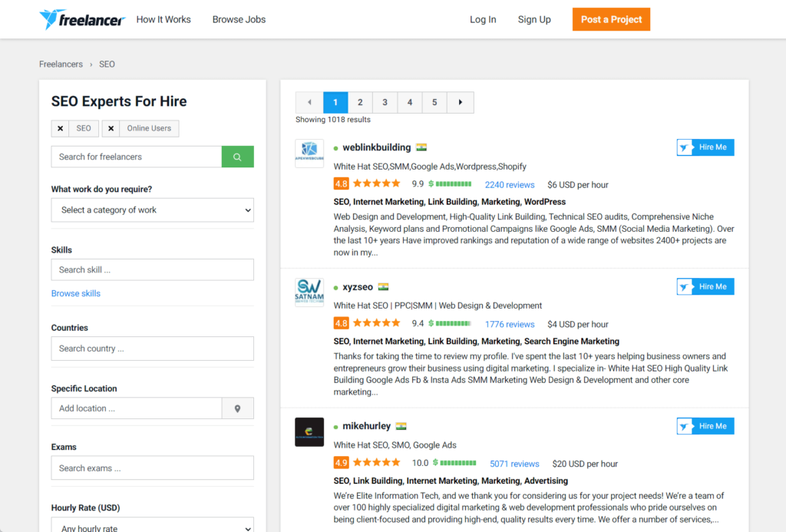Click earnings bar next to 10.0 score
This screenshot has height=532, width=786.
click(x=454, y=463)
